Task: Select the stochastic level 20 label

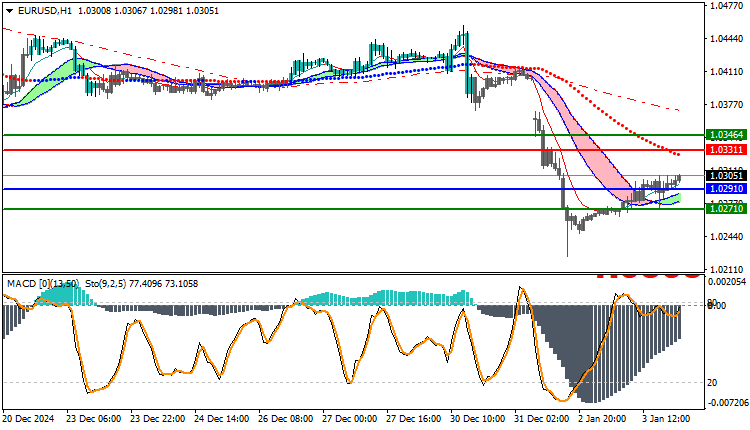Action: [712, 383]
